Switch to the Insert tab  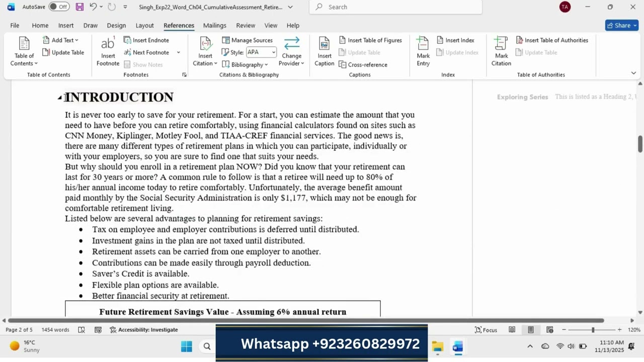(x=66, y=25)
